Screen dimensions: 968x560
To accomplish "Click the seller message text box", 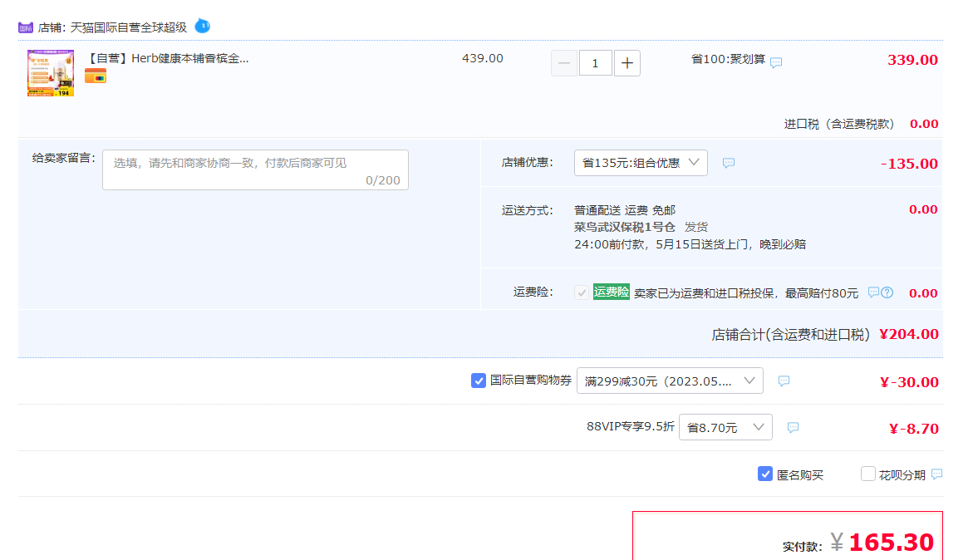I will [256, 169].
